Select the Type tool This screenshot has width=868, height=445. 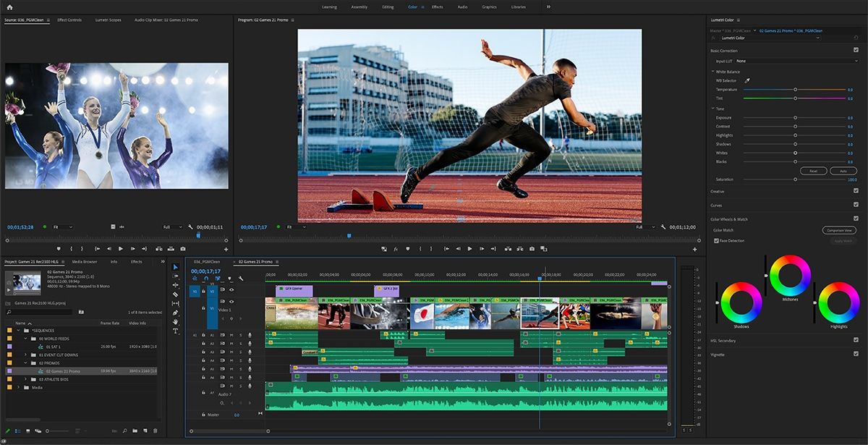click(175, 331)
